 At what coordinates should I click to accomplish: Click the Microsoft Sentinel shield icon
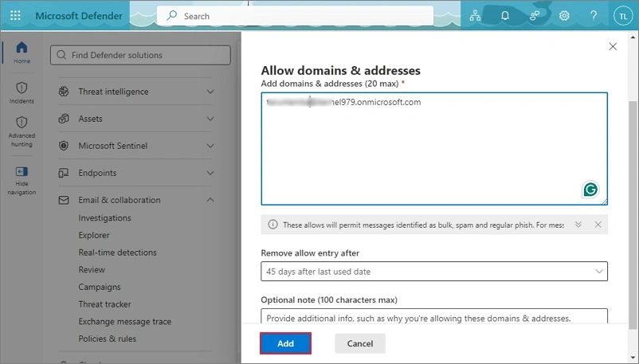pos(64,146)
